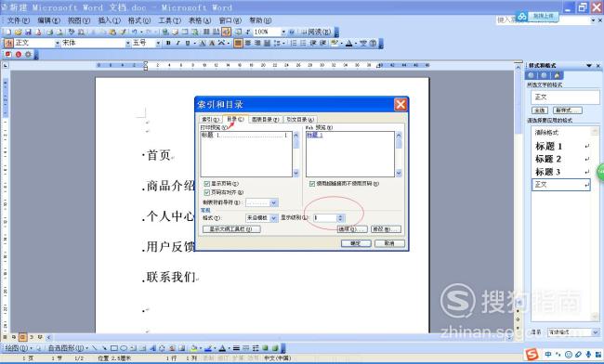Click the red circle icon in third toolbar row
The height and width of the screenshot is (364, 604).
coord(18,54)
